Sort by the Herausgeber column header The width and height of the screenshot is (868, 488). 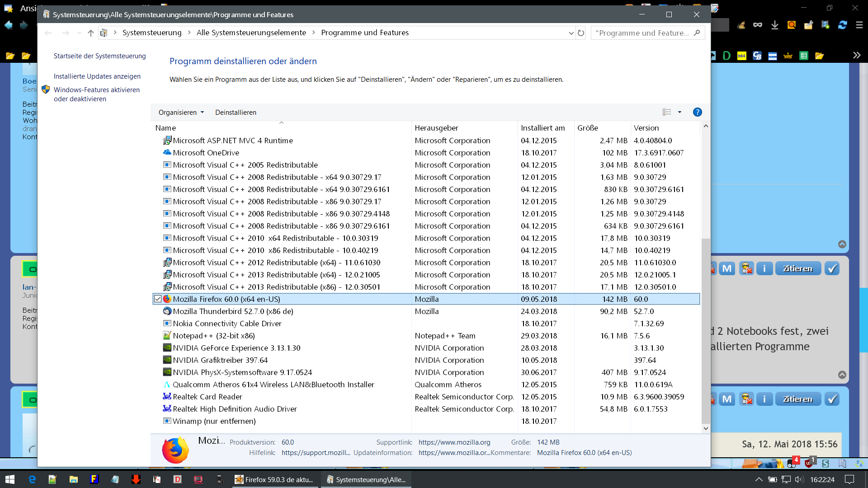[x=436, y=128]
